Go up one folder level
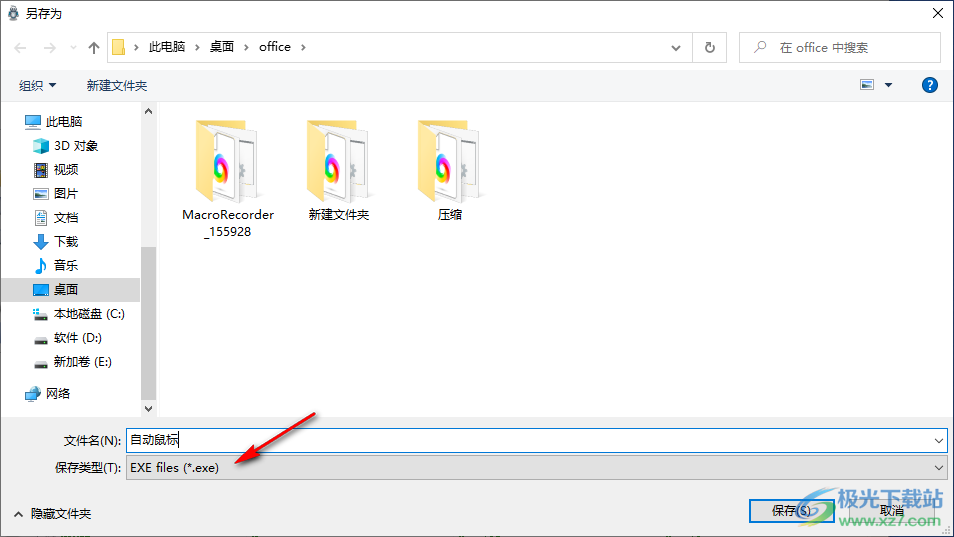 click(94, 47)
